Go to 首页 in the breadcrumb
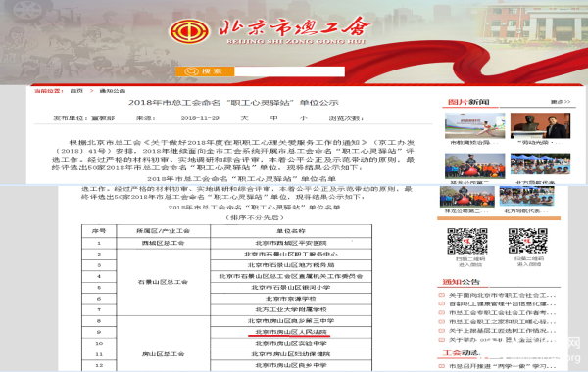This screenshot has width=588, height=372. [76, 91]
